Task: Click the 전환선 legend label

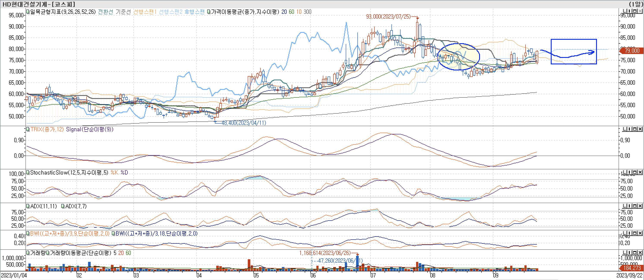Action: pyautogui.click(x=106, y=12)
